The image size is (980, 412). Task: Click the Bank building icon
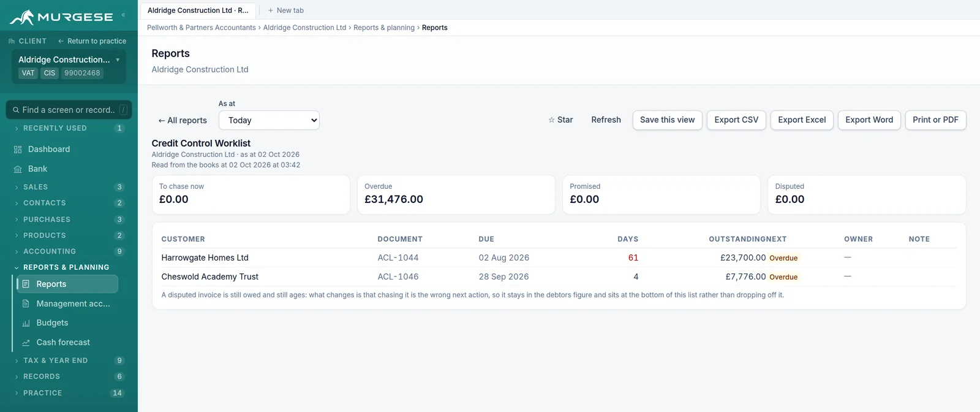pos(18,169)
